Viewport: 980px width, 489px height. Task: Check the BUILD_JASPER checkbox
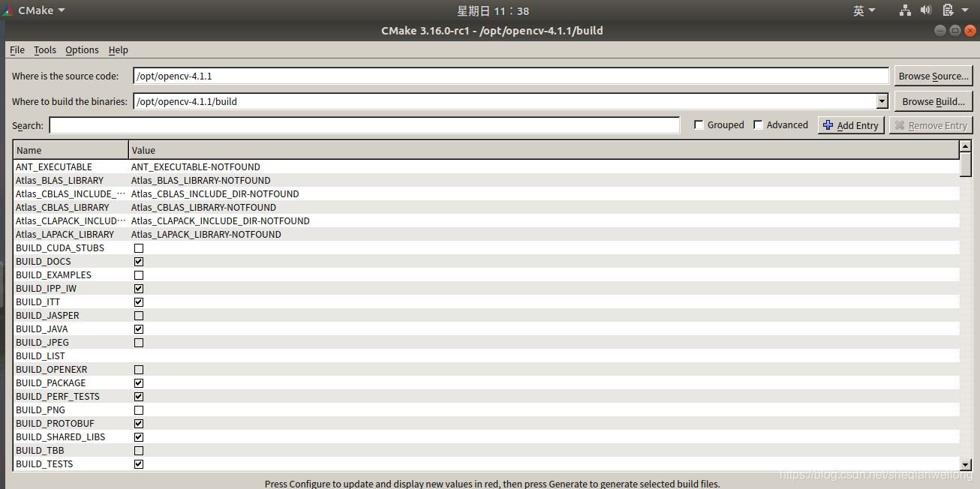139,316
